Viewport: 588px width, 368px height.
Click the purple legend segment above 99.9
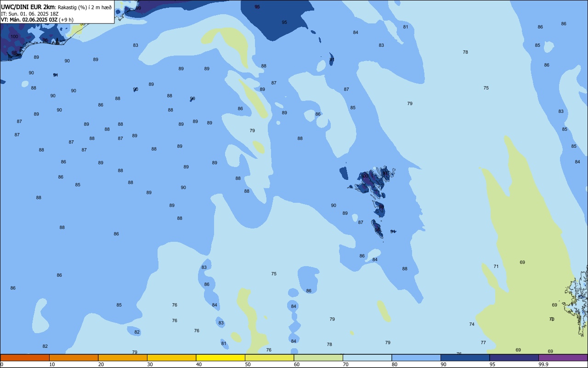(x=563, y=357)
